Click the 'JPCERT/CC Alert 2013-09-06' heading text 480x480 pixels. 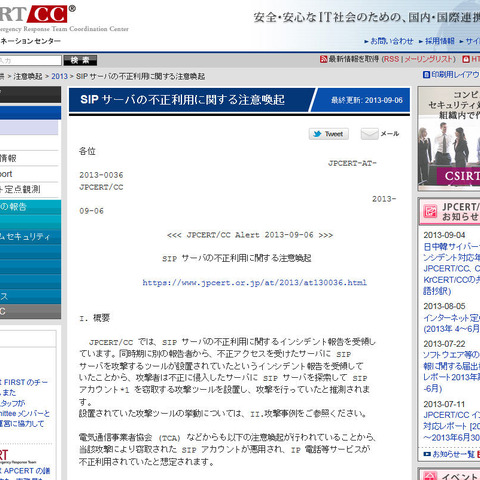(x=250, y=235)
